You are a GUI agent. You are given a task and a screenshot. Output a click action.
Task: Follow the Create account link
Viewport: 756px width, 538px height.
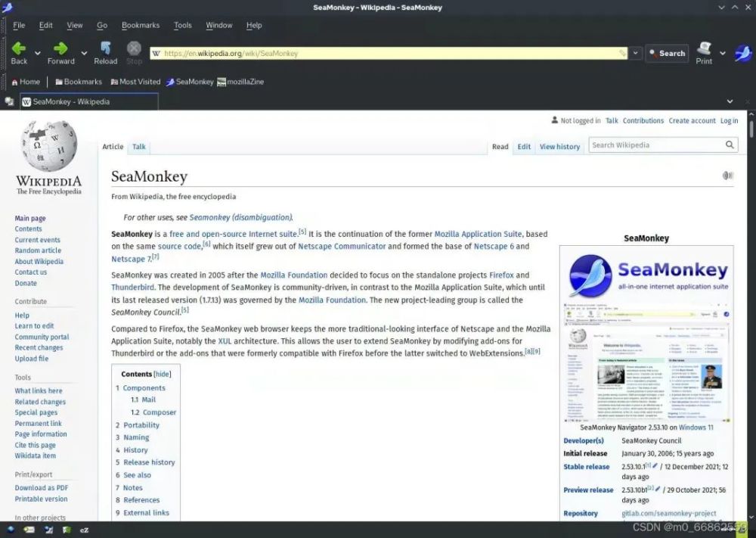692,120
